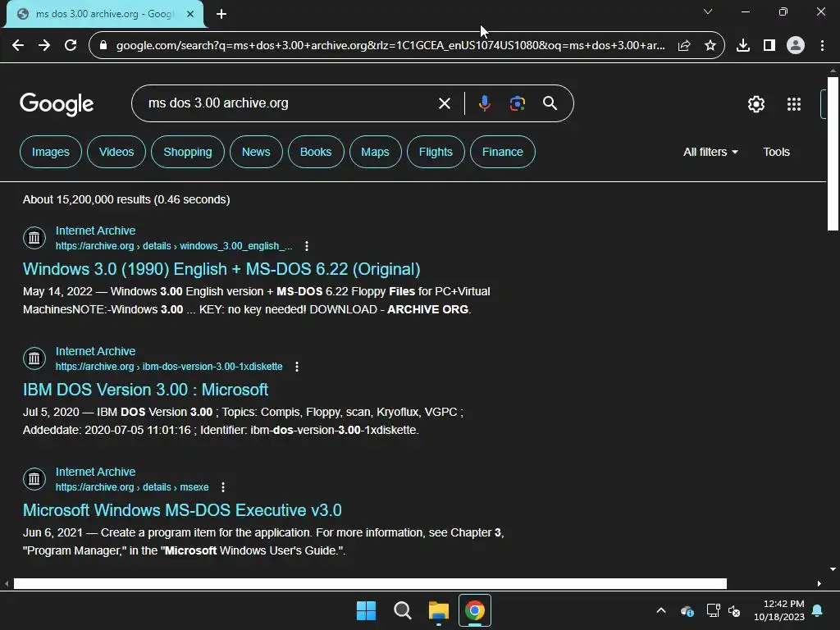
Task: Open the Chrome three-dot menu
Action: [x=822, y=46]
